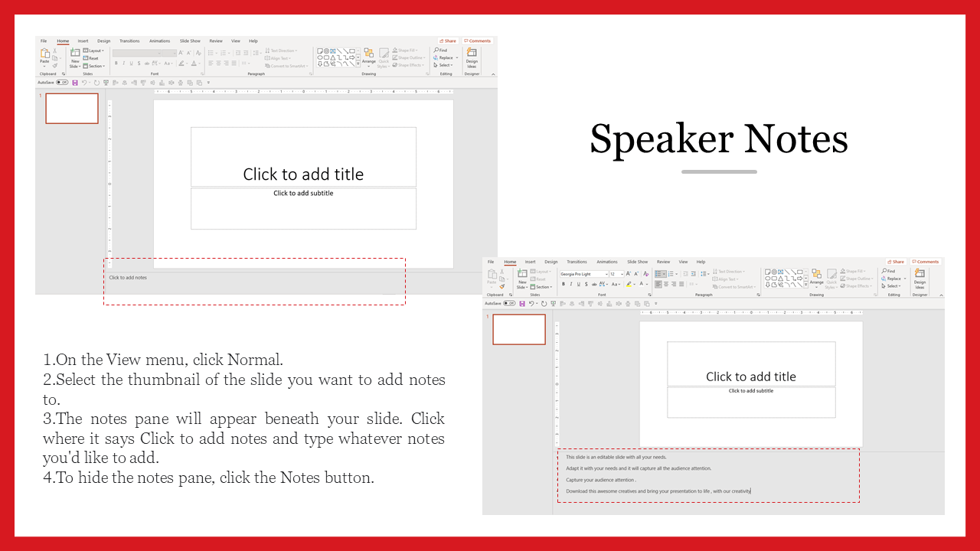Click Start From Beginning icon in upper-left quick access bar
Image resolution: width=980 pixels, height=551 pixels.
106,83
